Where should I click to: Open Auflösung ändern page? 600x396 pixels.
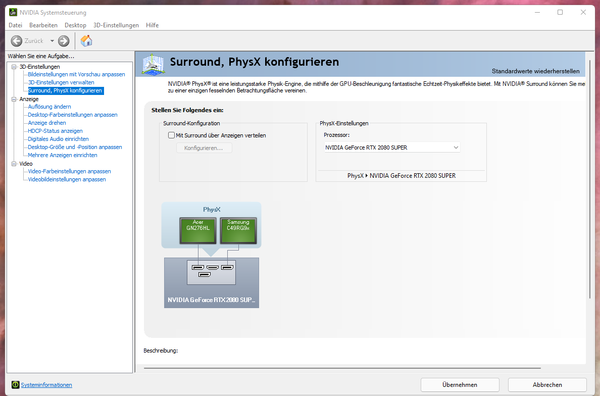point(49,106)
